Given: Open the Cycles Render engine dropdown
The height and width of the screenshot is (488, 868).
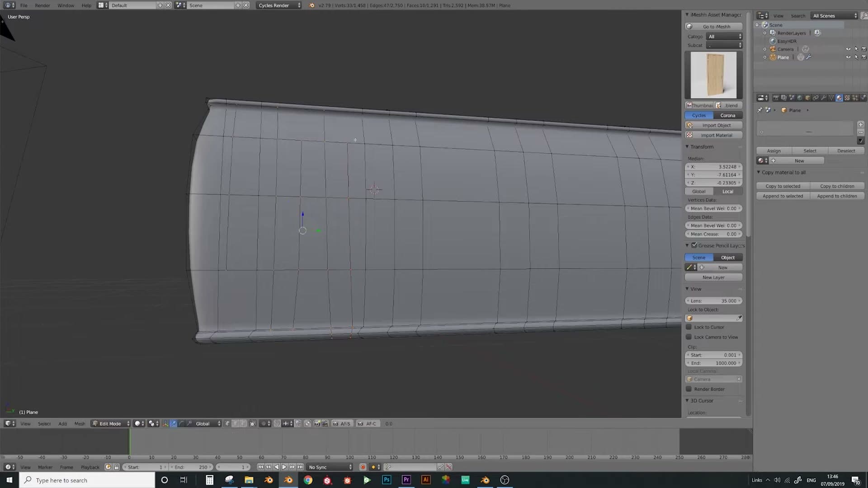Looking at the screenshot, I should coord(279,5).
